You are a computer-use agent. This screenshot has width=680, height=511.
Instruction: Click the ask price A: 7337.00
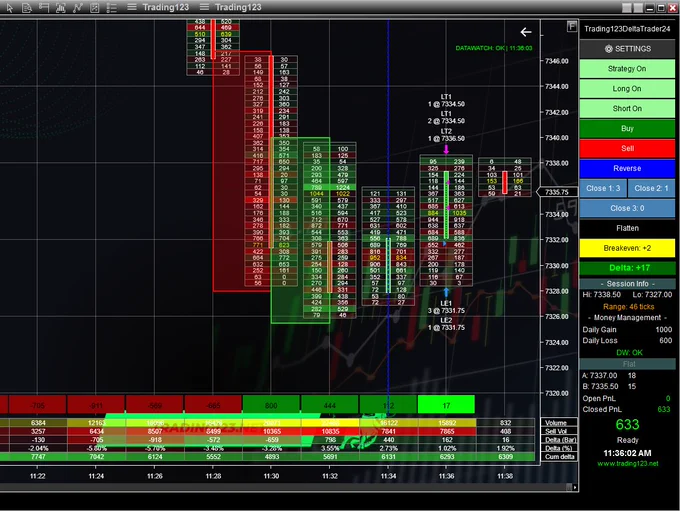tap(599, 376)
